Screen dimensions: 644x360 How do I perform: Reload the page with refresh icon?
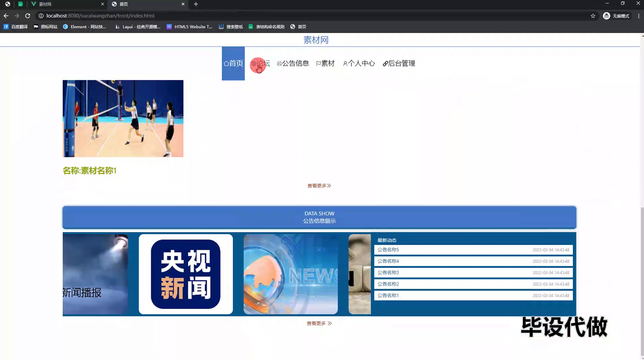28,16
